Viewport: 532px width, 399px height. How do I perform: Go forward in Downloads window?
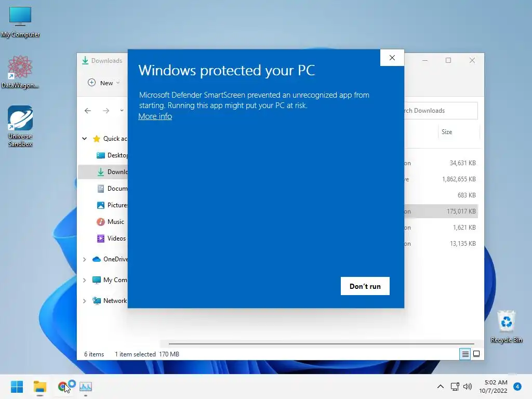point(106,111)
